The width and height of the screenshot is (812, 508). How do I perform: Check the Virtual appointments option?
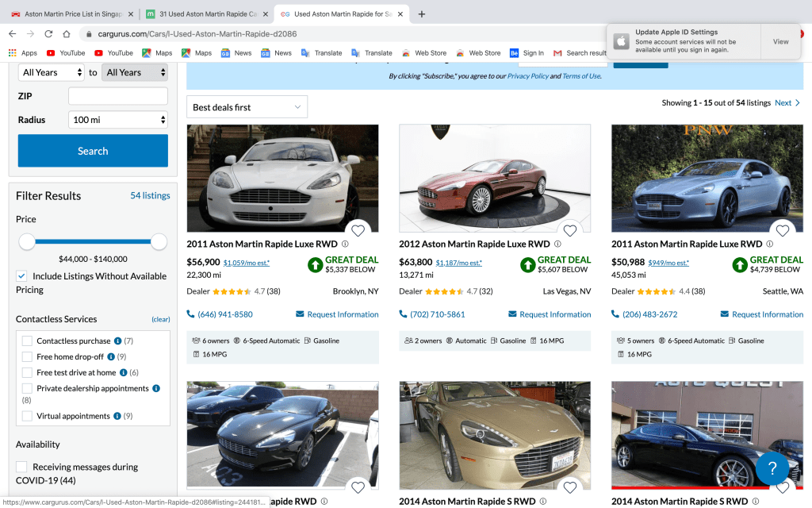coord(28,416)
